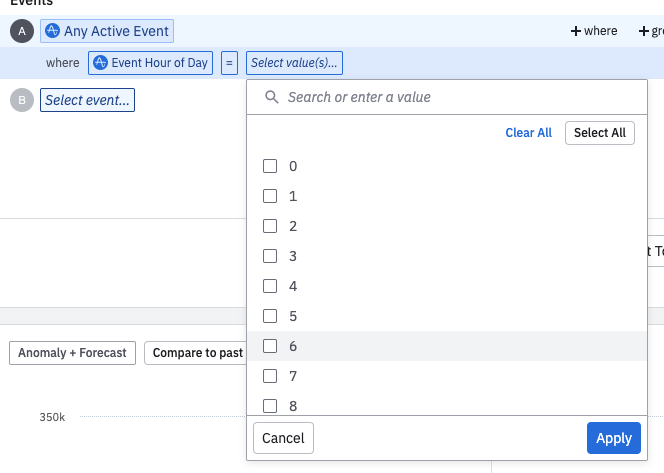Enable the checkbox for hour 6

tap(270, 346)
